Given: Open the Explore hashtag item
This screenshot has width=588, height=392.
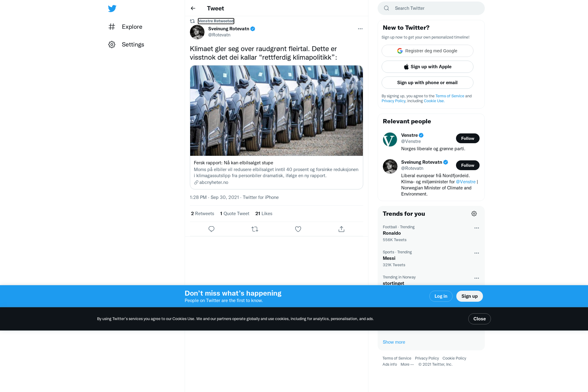Looking at the screenshot, I should (x=125, y=27).
